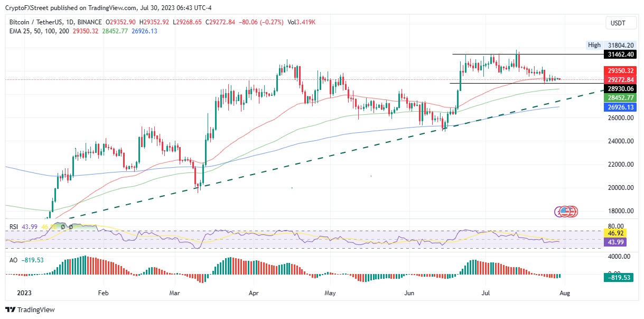Select the RSI indicator legend
This screenshot has height=319, width=644.
[x=39, y=226]
